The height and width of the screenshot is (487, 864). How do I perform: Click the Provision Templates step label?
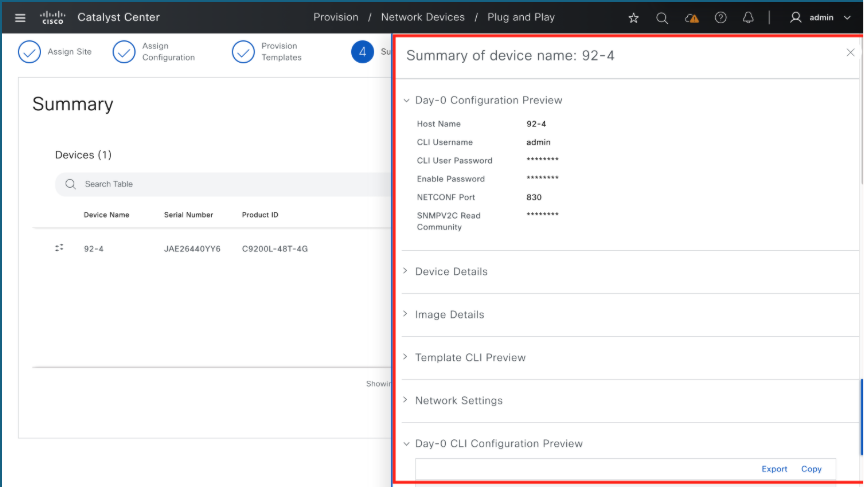pos(282,52)
